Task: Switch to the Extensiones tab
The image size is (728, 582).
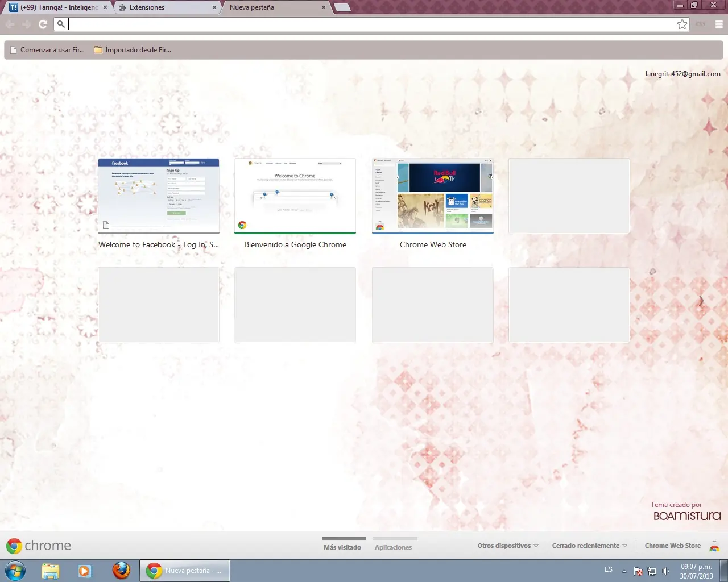Action: point(168,7)
